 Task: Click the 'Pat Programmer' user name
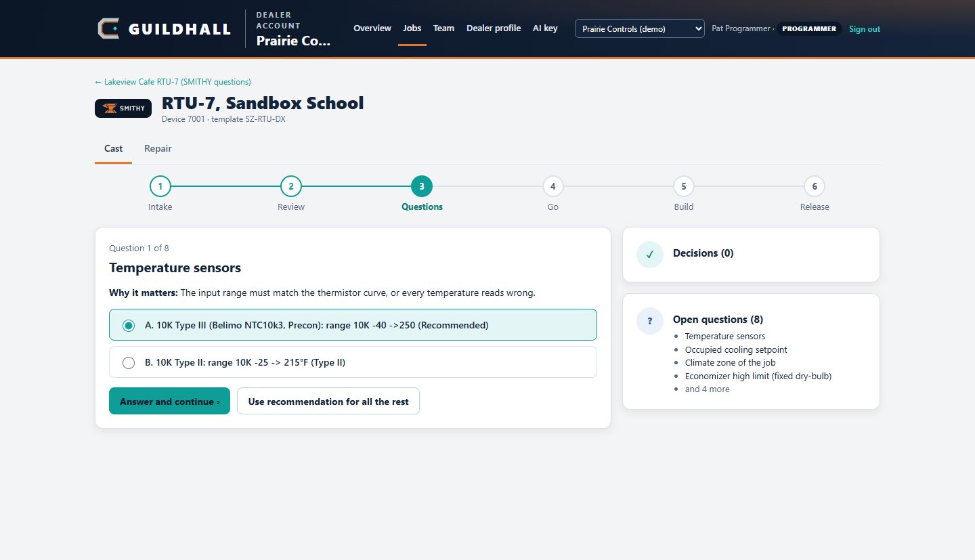pos(741,29)
